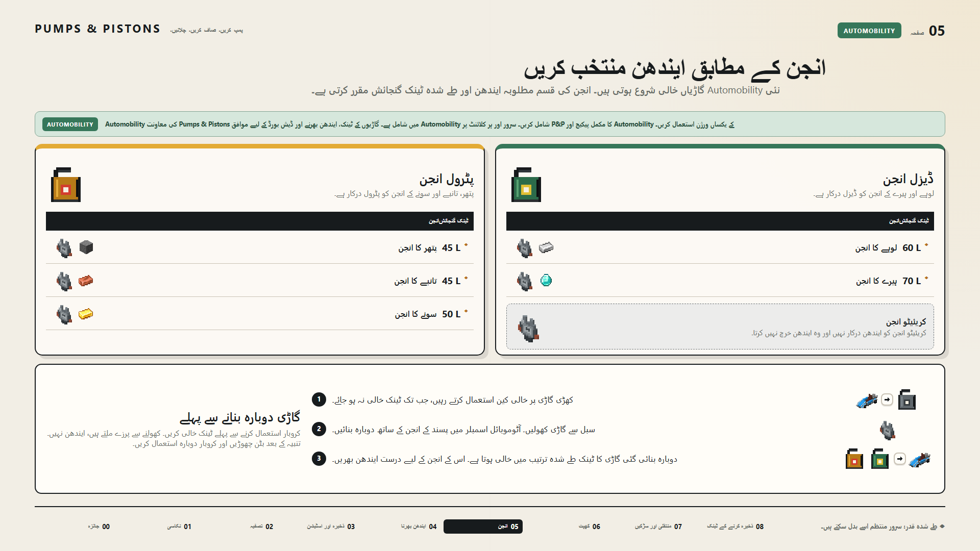Select the diamond gem icon
Viewport: 980px width, 551px height.
pos(546,281)
